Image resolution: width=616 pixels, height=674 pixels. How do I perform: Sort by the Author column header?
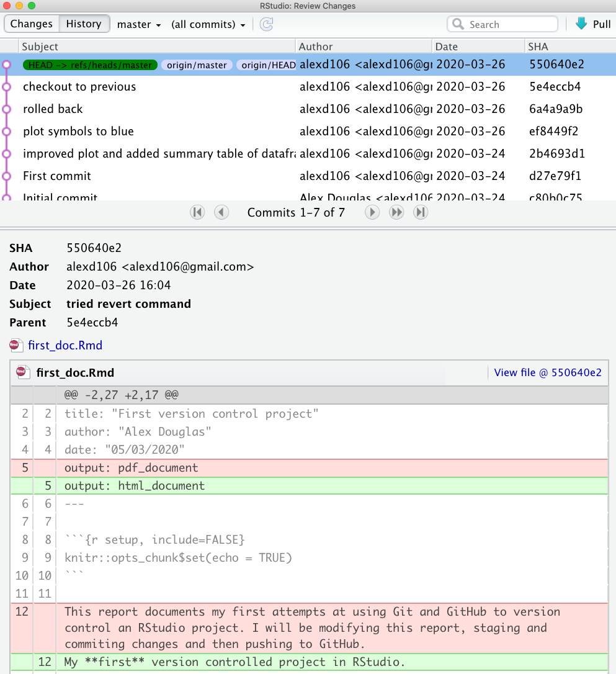pyautogui.click(x=316, y=47)
